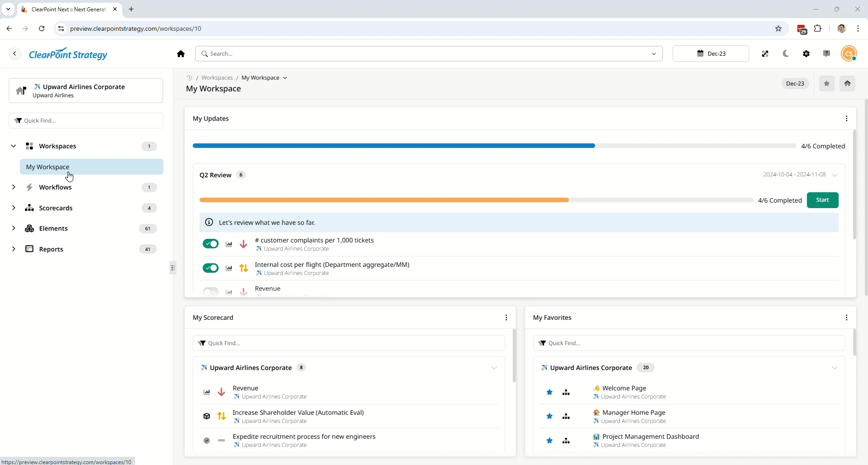Collapse the sidebar with the back arrow
Image resolution: width=868 pixels, height=465 pixels.
tap(15, 54)
